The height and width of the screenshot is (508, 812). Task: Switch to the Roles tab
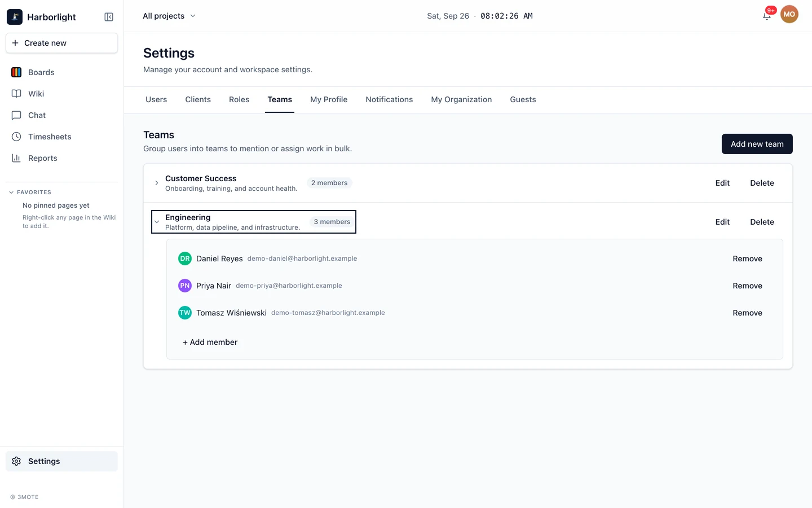pyautogui.click(x=239, y=99)
